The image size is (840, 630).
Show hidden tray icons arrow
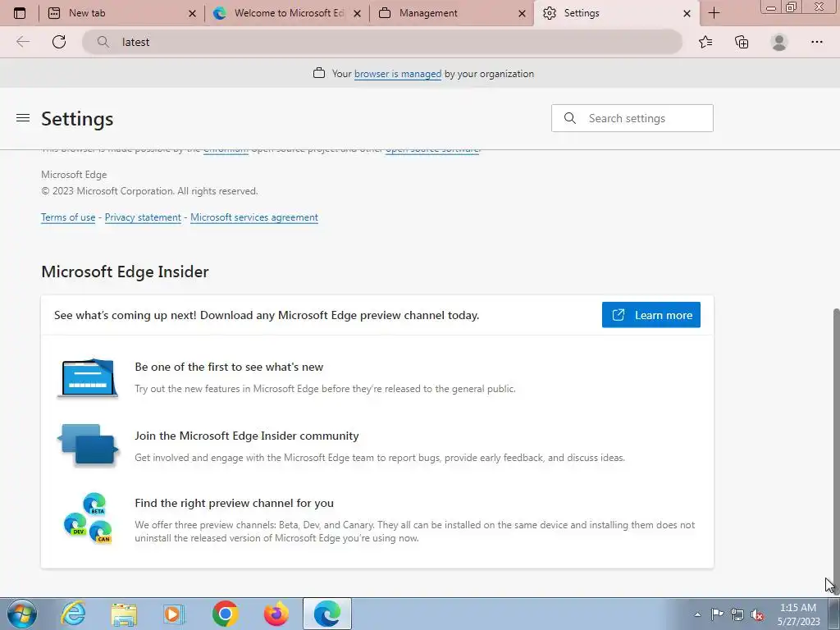click(697, 614)
